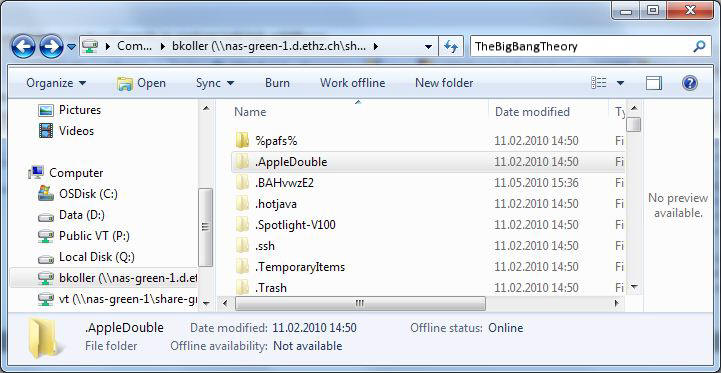Toggle the preview pane button

[654, 83]
